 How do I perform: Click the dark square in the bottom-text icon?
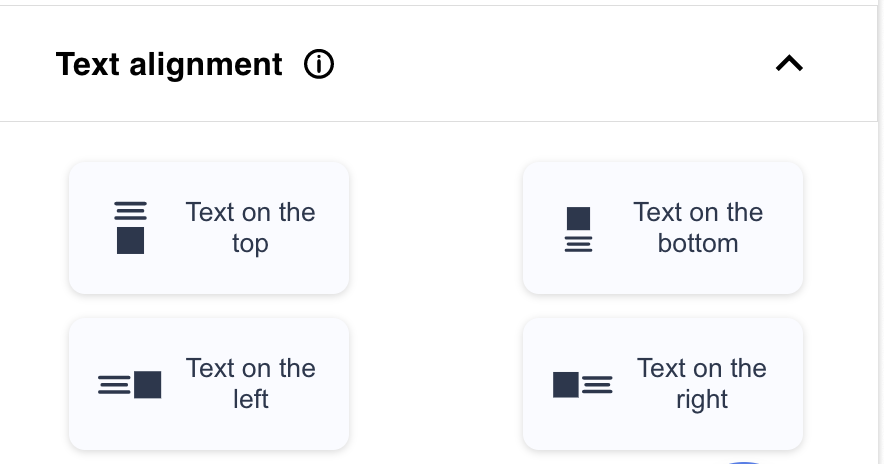(x=578, y=218)
